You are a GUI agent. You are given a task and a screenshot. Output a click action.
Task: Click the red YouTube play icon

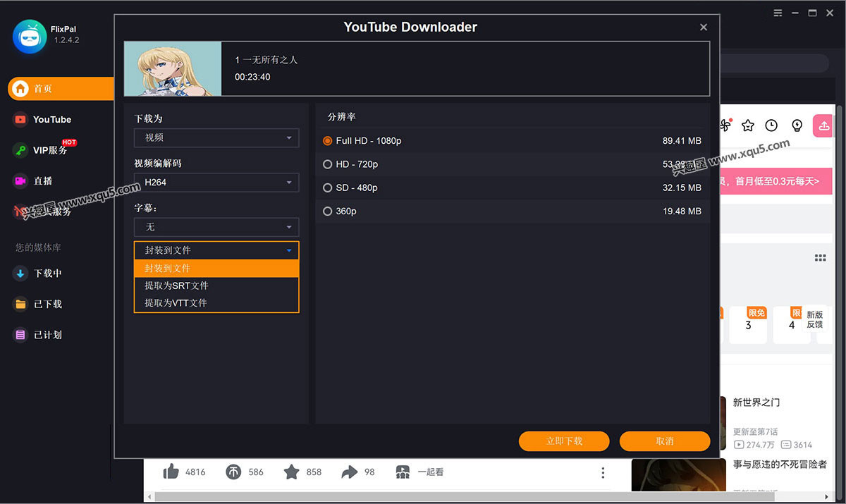[20, 120]
